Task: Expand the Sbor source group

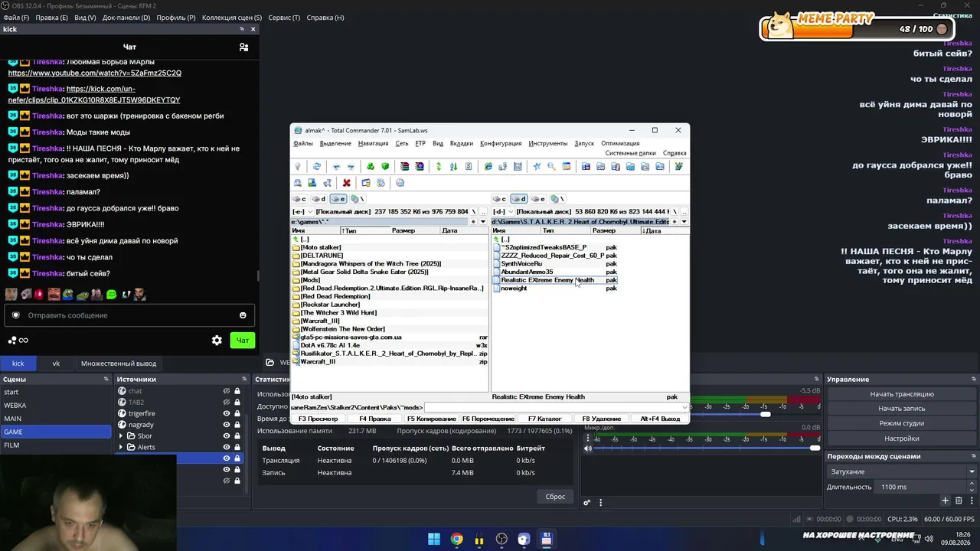Action: pyautogui.click(x=120, y=436)
